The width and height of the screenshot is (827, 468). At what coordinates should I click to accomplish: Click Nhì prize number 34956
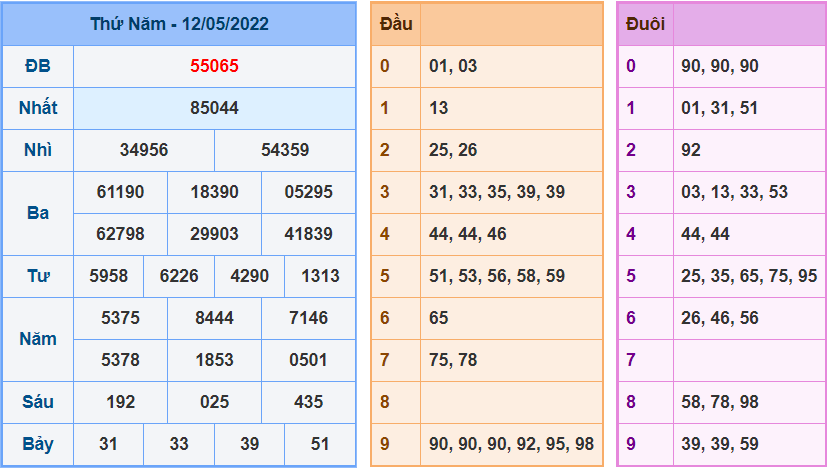[x=144, y=150]
